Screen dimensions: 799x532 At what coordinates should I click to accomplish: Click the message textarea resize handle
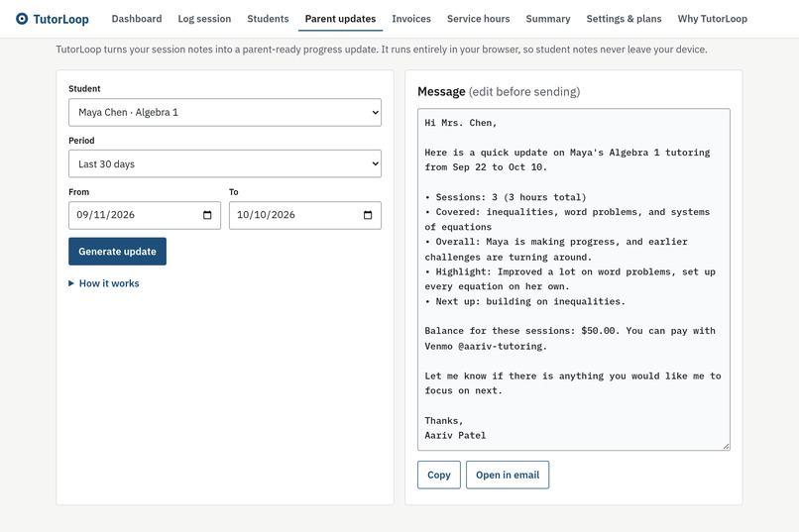pos(726,446)
